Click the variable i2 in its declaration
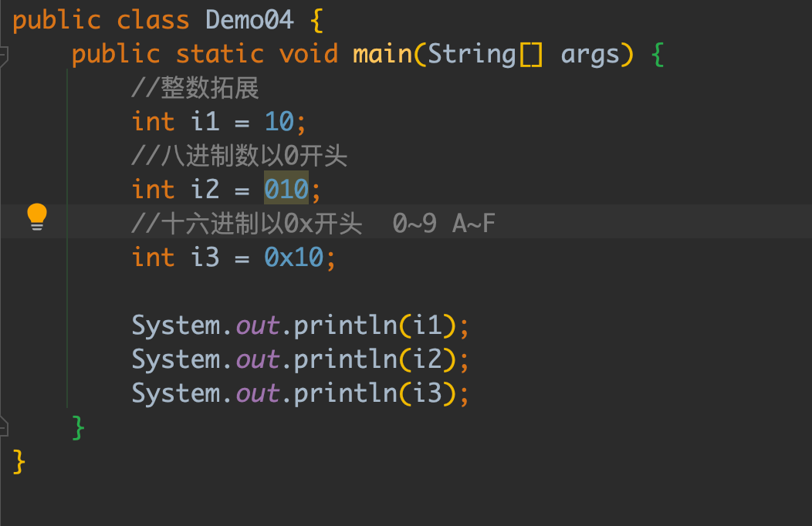 point(205,189)
